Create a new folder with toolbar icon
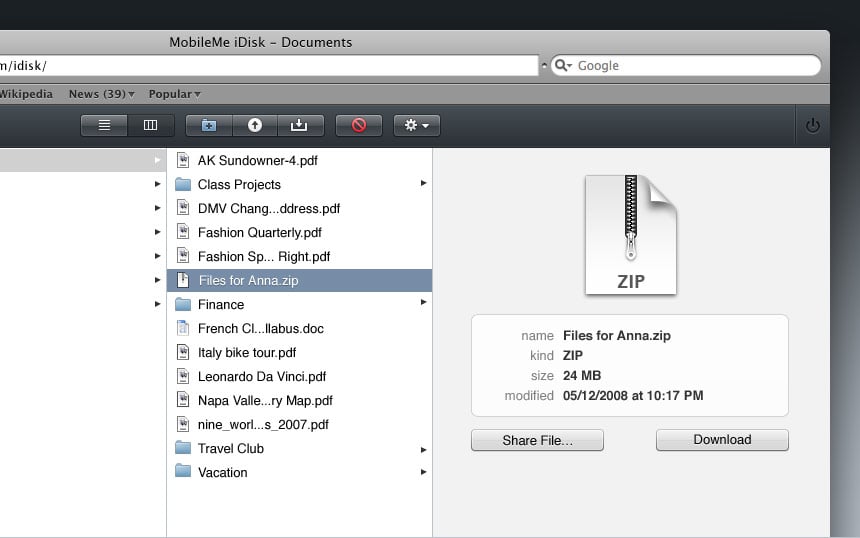Image resolution: width=860 pixels, height=538 pixels. (209, 126)
